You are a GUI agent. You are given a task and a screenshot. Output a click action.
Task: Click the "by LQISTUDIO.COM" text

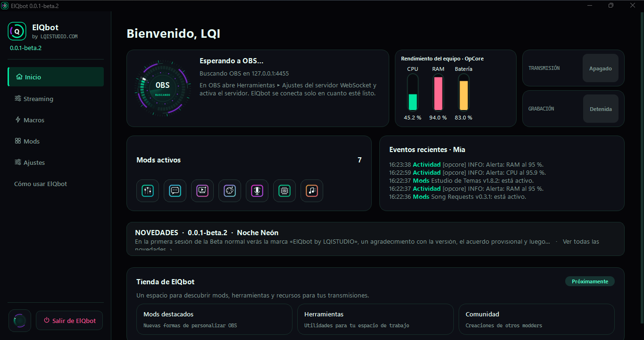pos(55,36)
